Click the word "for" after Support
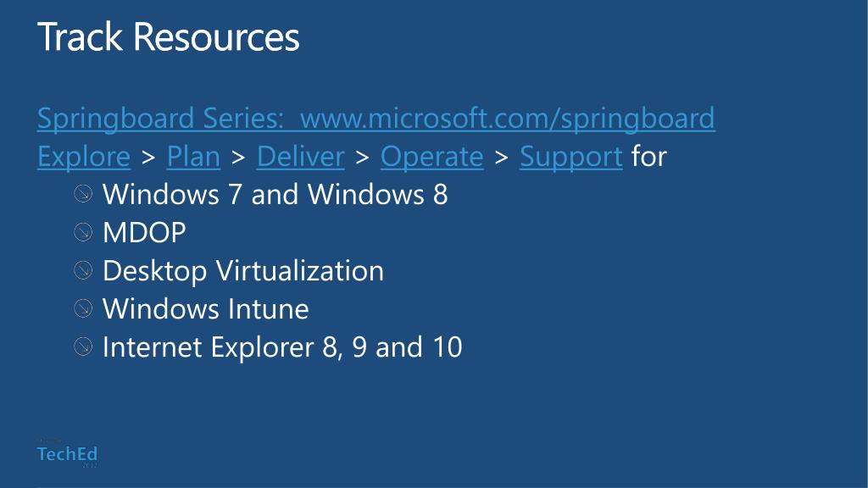 point(648,156)
